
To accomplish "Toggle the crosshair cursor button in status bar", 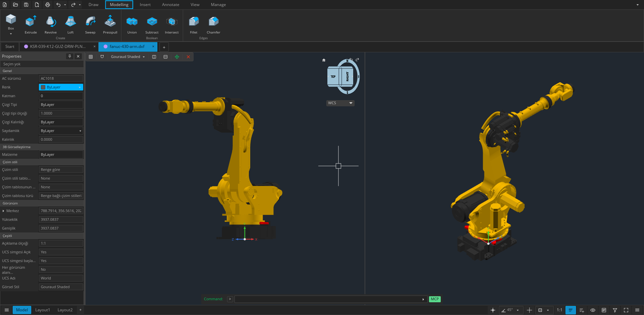I will tap(493, 310).
